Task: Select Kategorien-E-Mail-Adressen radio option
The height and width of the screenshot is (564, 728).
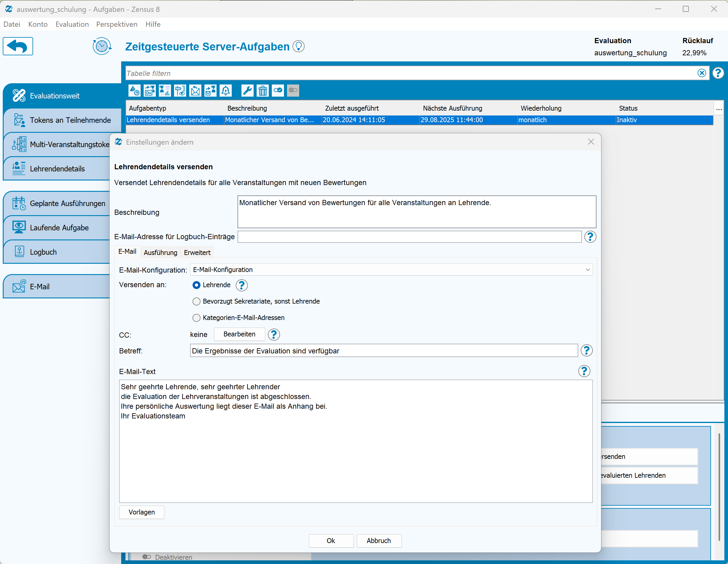Action: [196, 318]
